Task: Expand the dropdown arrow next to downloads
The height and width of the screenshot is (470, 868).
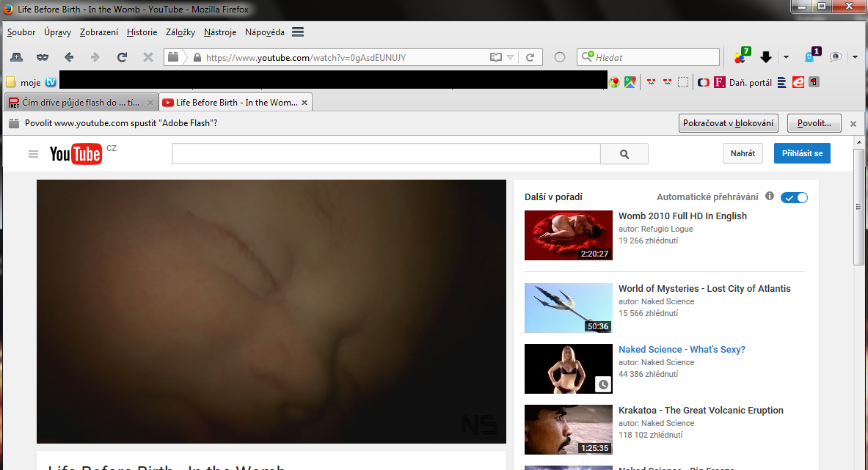Action: click(x=786, y=57)
